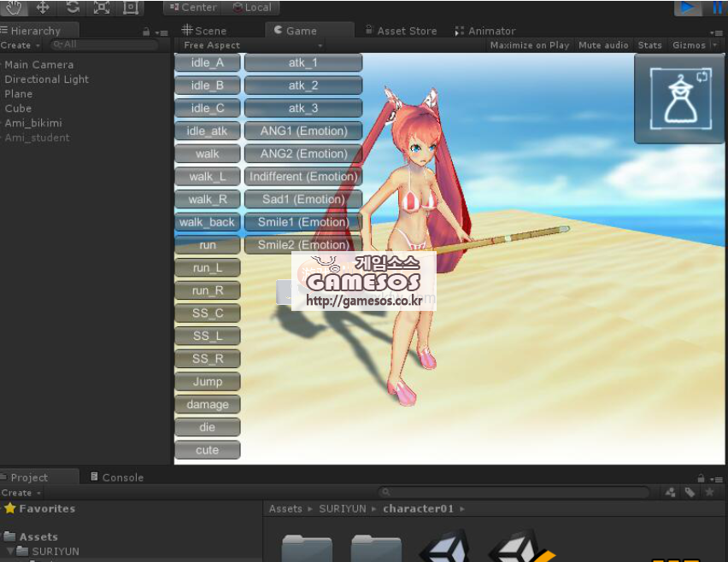Select the Rect transform tool
This screenshot has height=562, width=728.
tap(131, 7)
